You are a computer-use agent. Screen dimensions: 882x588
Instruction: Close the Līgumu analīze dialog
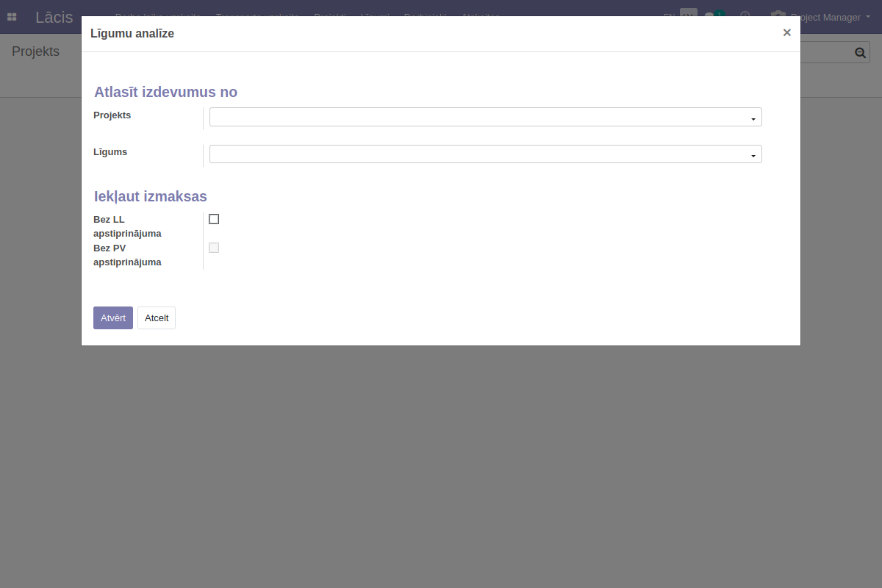[x=786, y=32]
